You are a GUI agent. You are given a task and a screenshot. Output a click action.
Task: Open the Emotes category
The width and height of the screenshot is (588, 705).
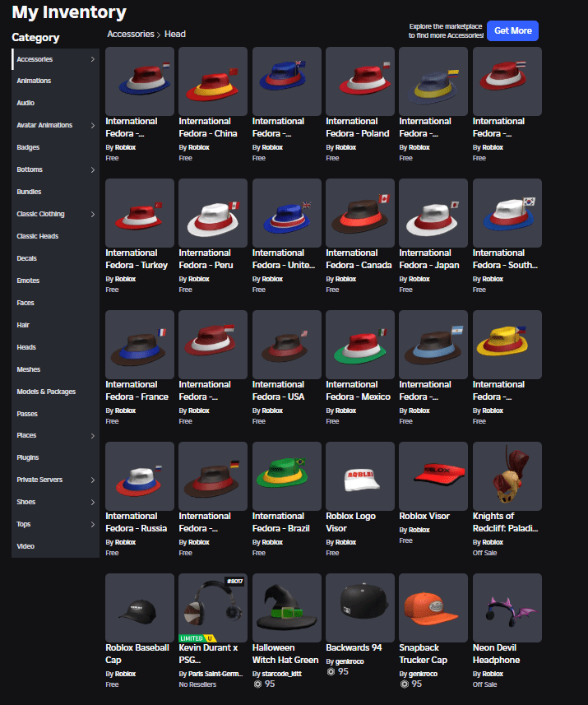pos(28,281)
